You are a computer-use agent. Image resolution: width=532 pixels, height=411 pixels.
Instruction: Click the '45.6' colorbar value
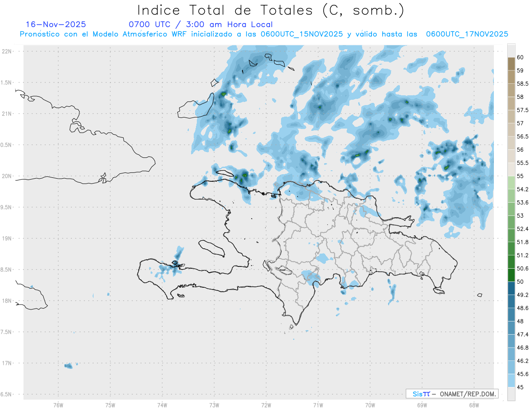[523, 374]
